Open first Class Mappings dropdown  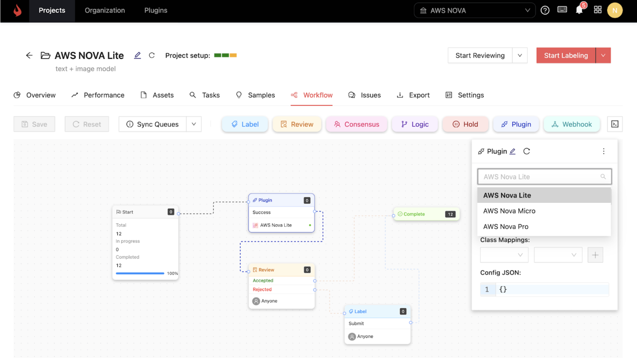(x=504, y=255)
